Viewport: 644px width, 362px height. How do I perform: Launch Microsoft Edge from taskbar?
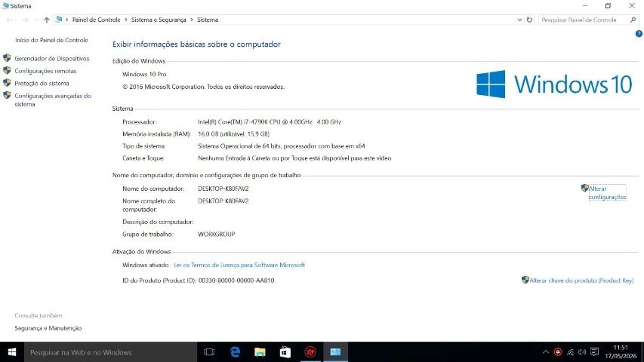pos(235,352)
